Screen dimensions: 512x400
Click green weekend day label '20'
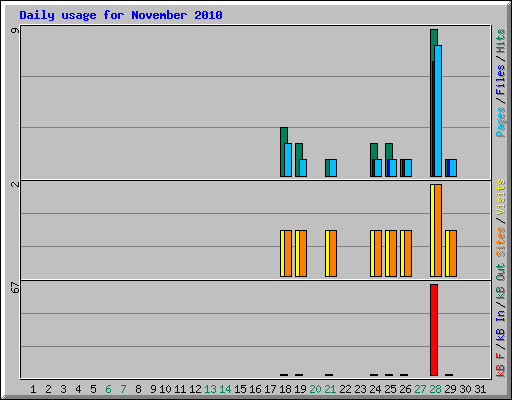pos(315,389)
